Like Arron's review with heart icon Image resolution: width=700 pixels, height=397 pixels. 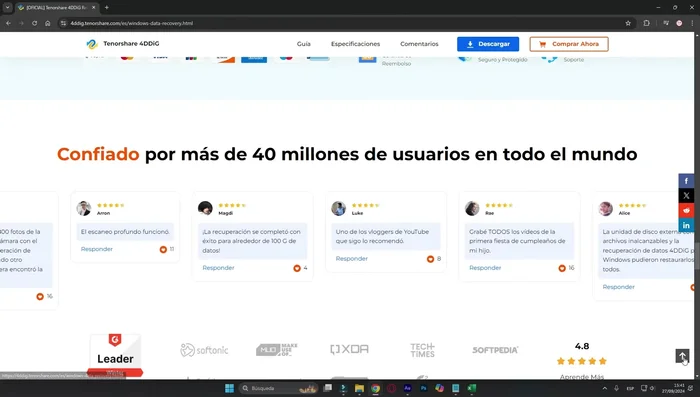tap(163, 249)
